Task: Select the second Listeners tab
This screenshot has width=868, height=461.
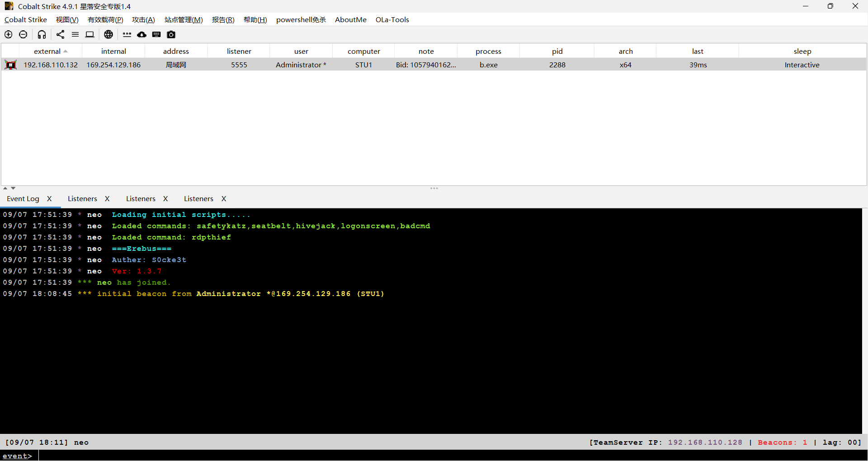Action: point(141,199)
